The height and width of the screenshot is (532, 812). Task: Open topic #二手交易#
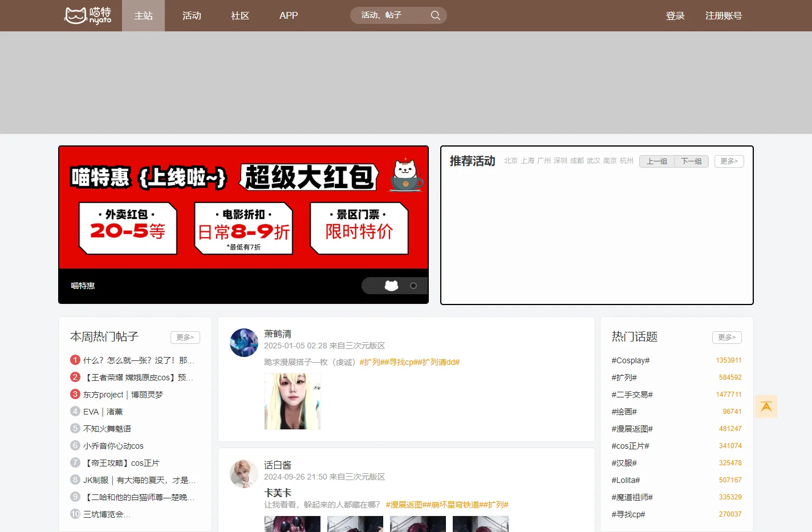point(632,395)
